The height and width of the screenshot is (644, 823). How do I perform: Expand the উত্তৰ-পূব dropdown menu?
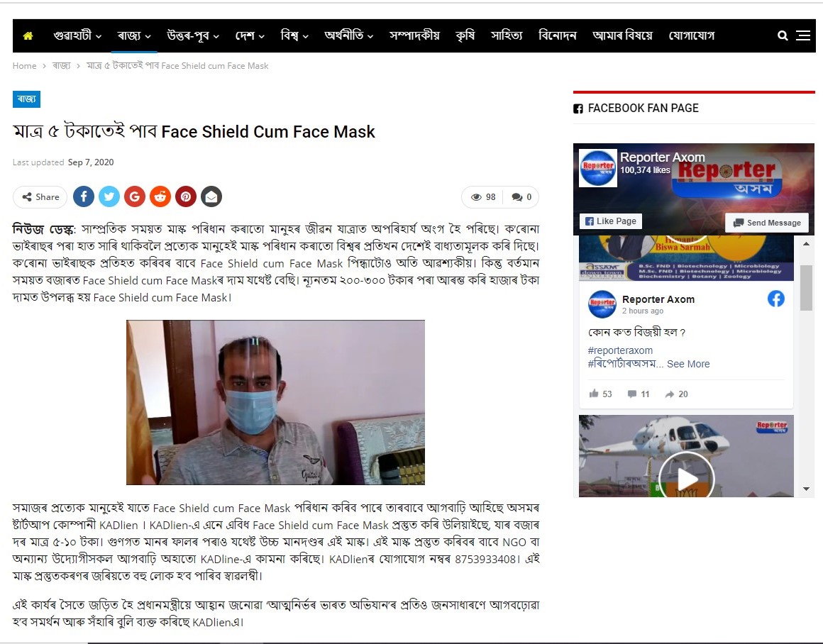(x=193, y=35)
